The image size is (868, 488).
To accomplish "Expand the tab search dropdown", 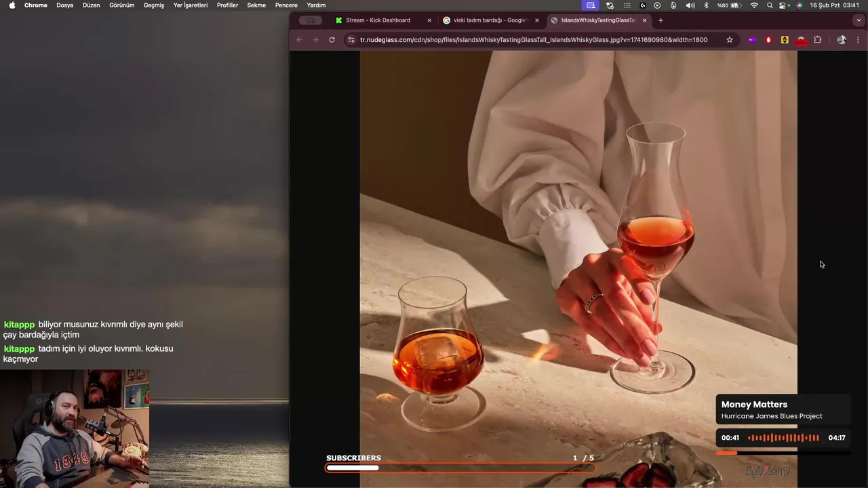I will 859,20.
